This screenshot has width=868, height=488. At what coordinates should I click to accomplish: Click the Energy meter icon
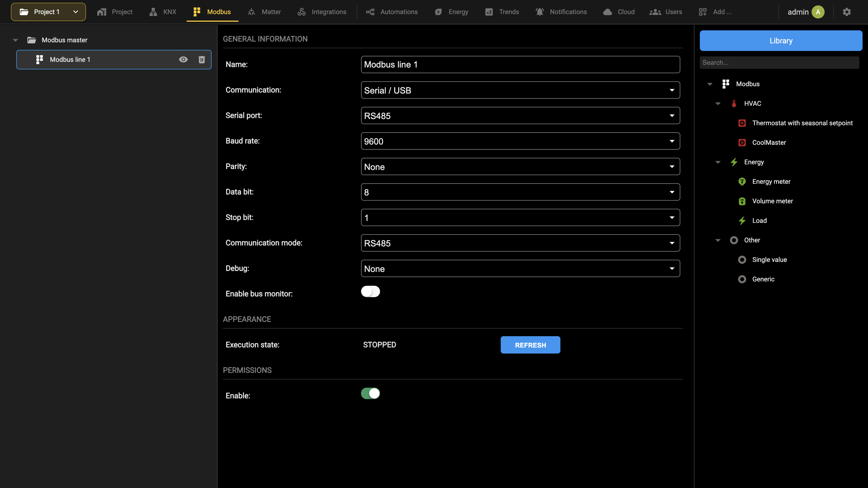click(x=742, y=182)
